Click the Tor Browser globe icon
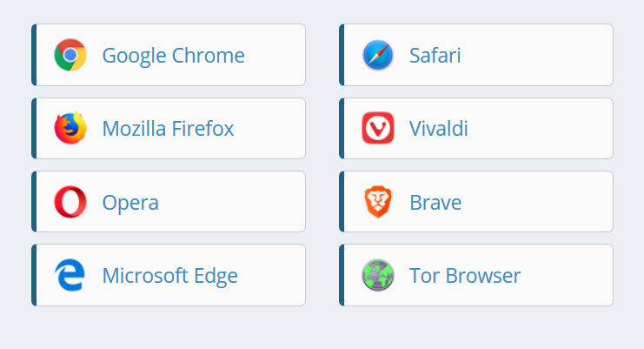 377,276
